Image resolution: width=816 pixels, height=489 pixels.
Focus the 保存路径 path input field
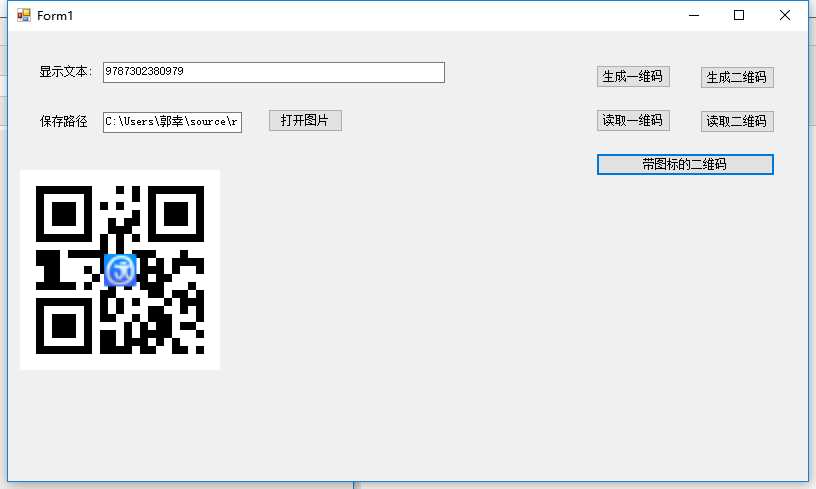(x=172, y=122)
